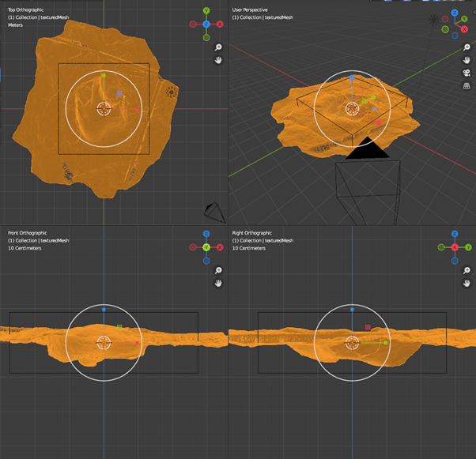476x459 pixels.
Task: Click blue Z axis on Right view gizmo
Action: click(455, 235)
